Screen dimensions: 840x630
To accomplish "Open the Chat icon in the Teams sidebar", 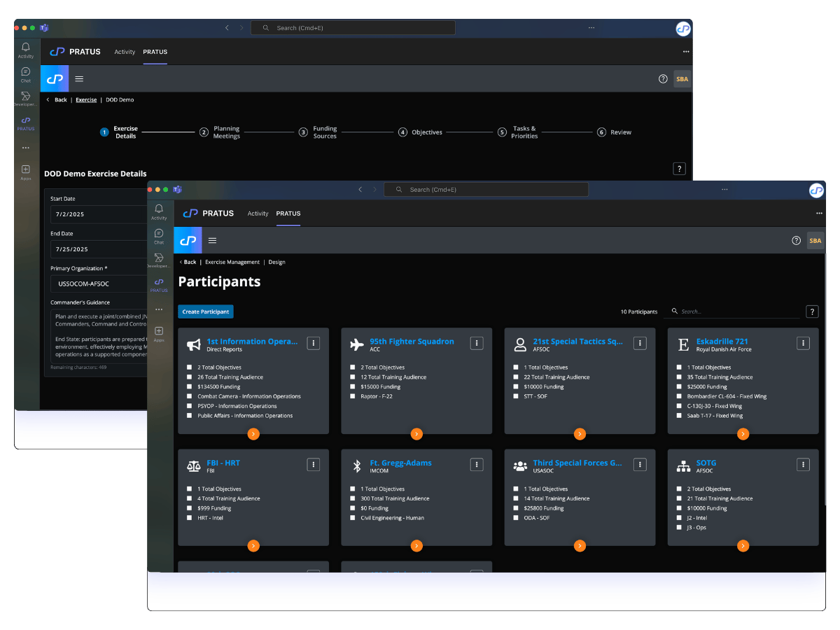I will coord(159,234).
